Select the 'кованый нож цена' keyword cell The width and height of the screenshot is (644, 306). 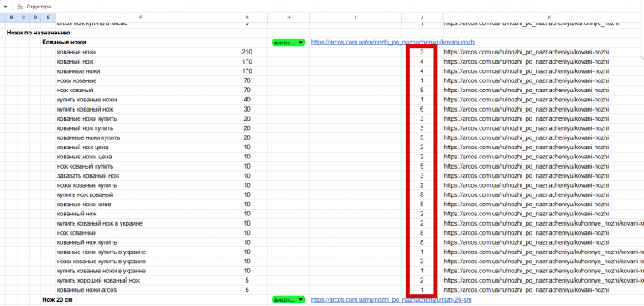click(x=141, y=147)
